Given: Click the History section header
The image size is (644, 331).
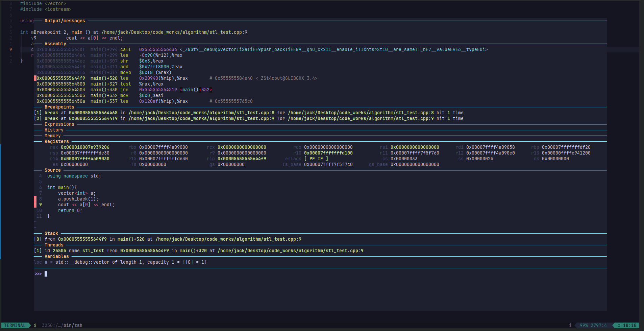Looking at the screenshot, I should 54,130.
